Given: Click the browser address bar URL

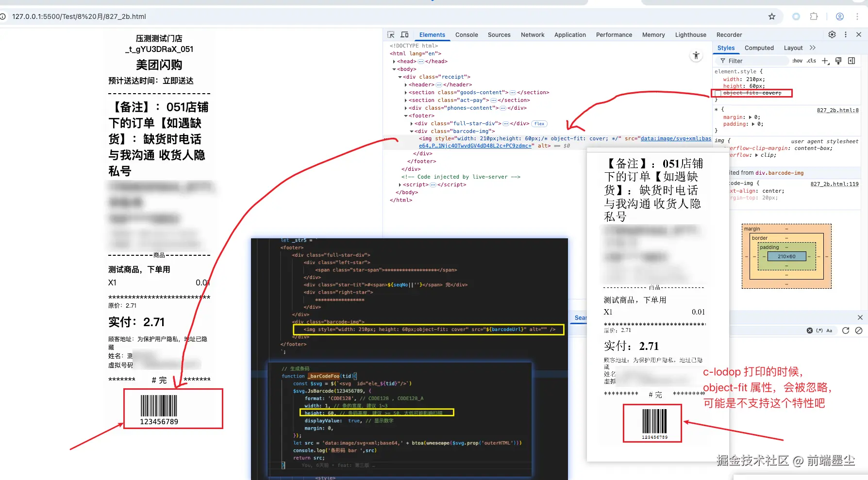Looking at the screenshot, I should coord(79,17).
